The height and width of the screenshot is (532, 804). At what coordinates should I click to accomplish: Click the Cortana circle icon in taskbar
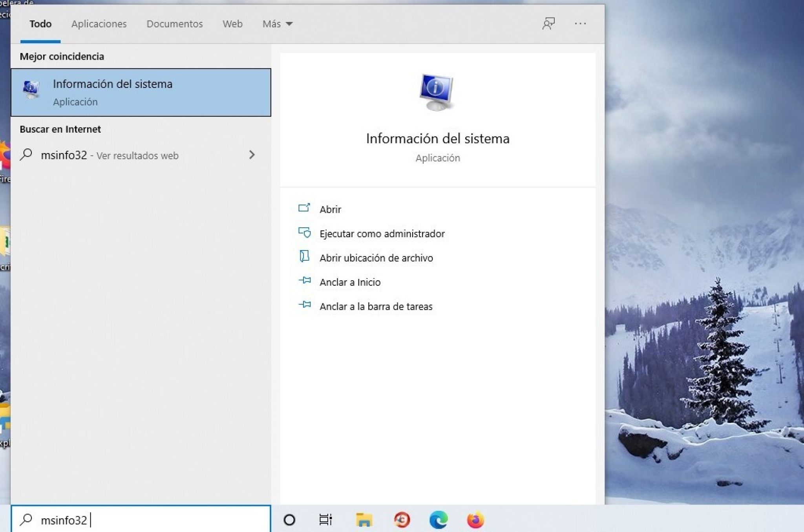coord(289,520)
